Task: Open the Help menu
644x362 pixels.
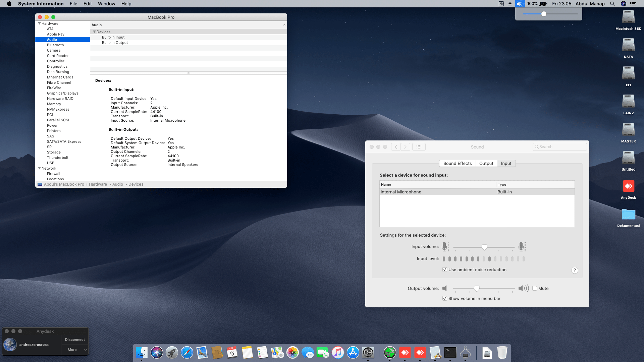Action: tap(126, 4)
